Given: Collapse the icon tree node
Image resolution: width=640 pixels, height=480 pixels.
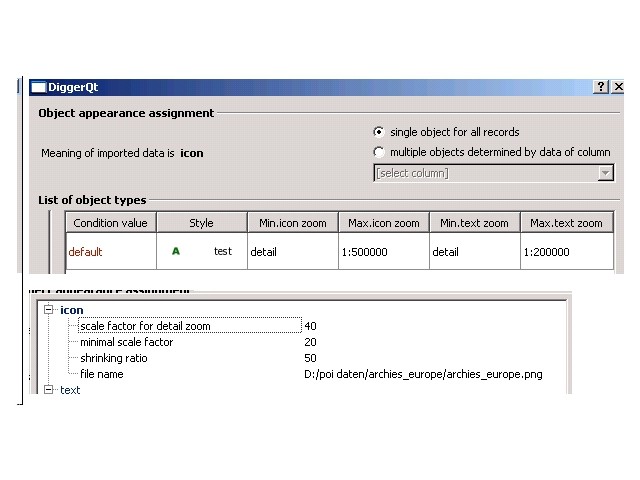Looking at the screenshot, I should [48, 310].
